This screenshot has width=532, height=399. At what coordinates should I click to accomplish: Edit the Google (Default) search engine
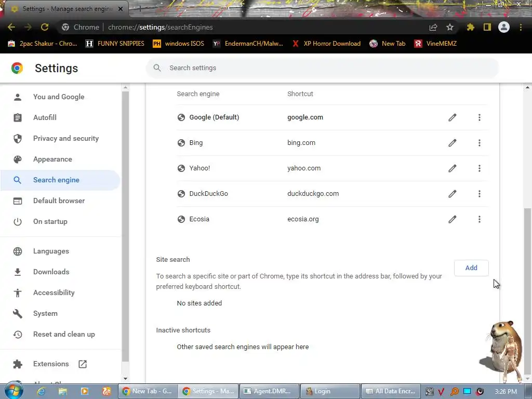tap(453, 117)
